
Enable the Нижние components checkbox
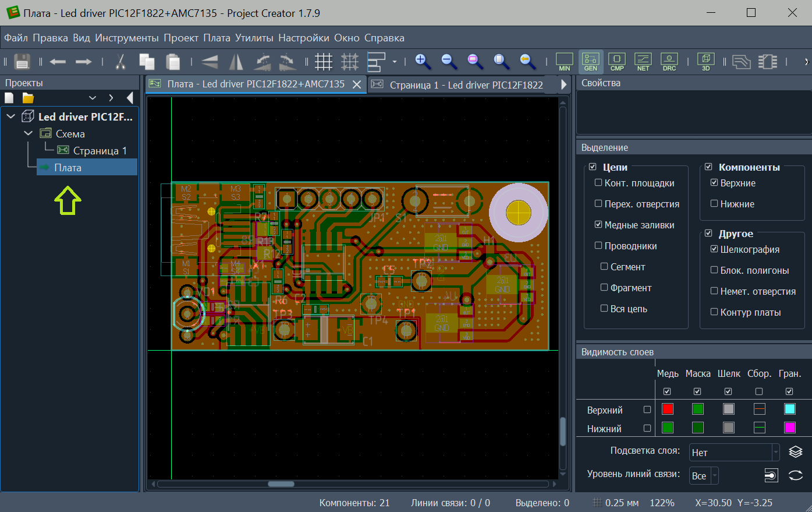coord(714,204)
